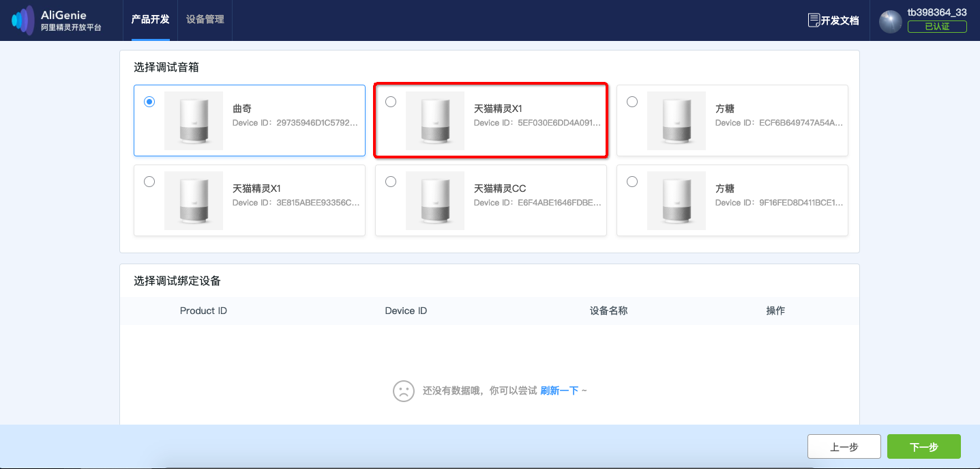Click Device ID text 3E815ABEE93356C
Image resolution: width=980 pixels, height=469 pixels.
[x=295, y=203]
